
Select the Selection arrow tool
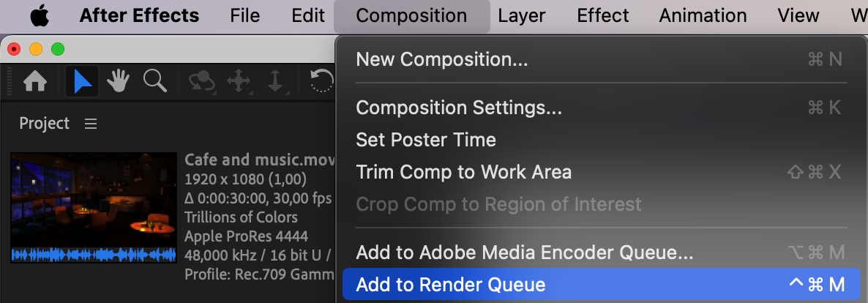[x=82, y=82]
